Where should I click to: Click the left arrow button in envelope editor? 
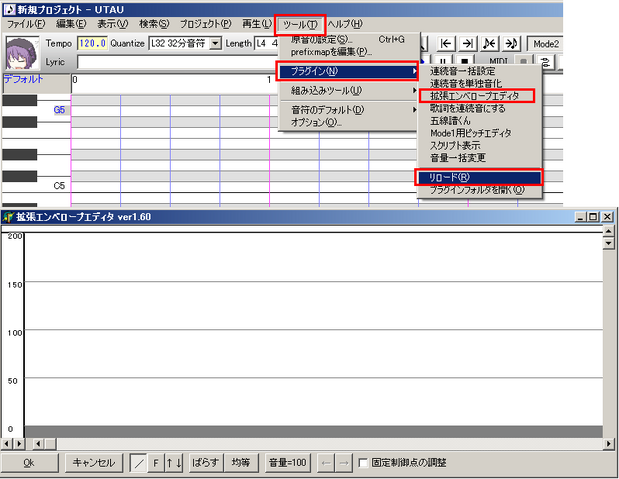[326, 463]
